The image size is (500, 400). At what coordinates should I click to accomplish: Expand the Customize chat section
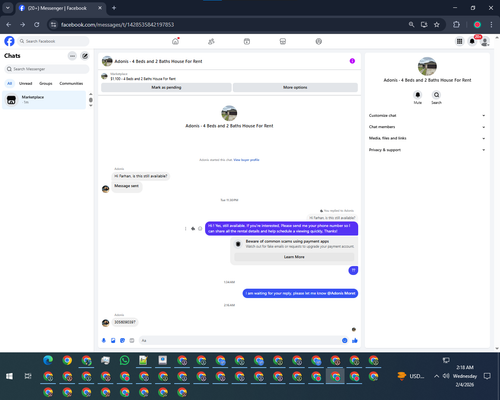point(427,115)
